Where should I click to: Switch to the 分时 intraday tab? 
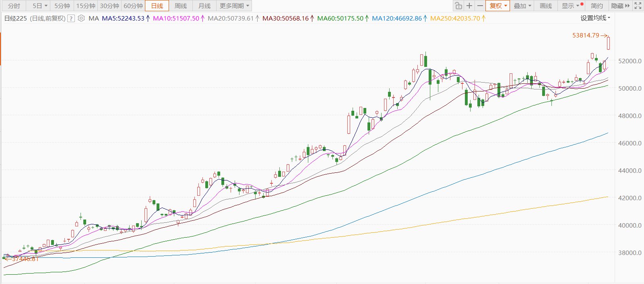[14, 6]
